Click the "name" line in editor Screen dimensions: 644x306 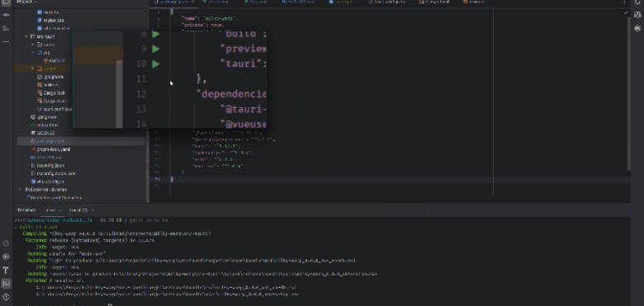tap(210, 18)
